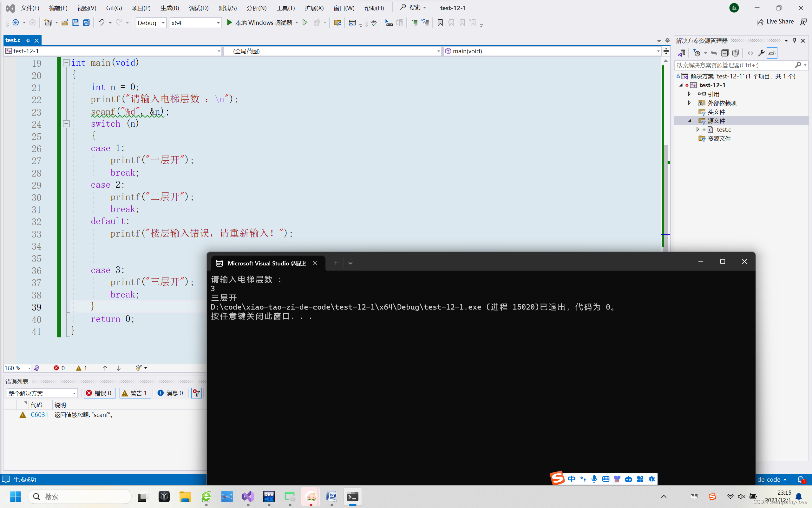812x508 pixels.
Task: Open the Git(G) menu
Action: [x=114, y=8]
